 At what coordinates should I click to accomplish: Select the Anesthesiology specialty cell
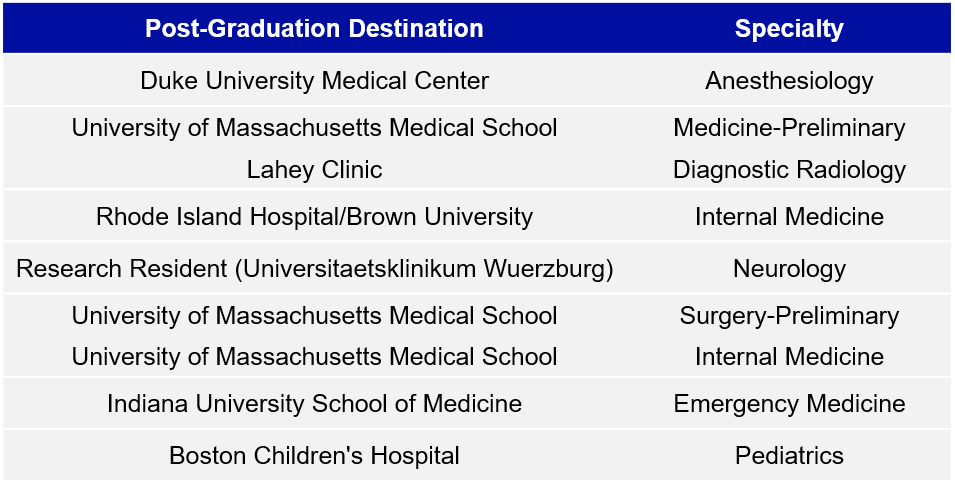pyautogui.click(x=789, y=81)
